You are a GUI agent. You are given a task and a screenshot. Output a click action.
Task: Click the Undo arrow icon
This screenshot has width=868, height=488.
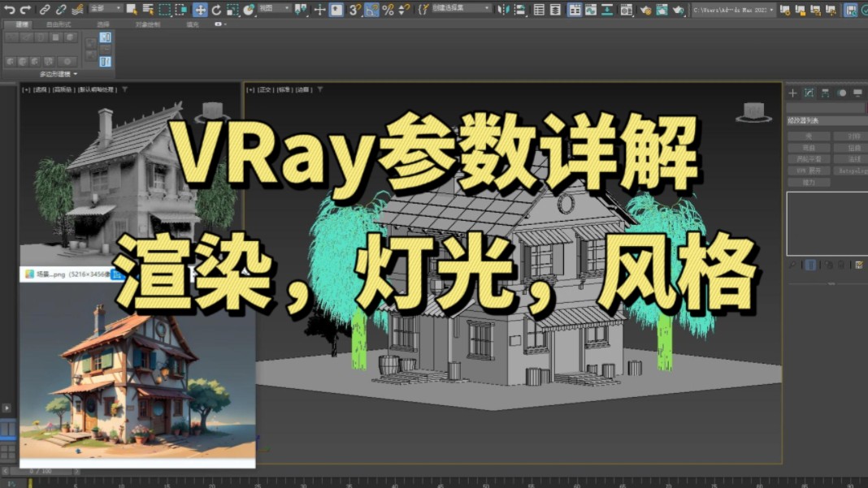coord(10,10)
